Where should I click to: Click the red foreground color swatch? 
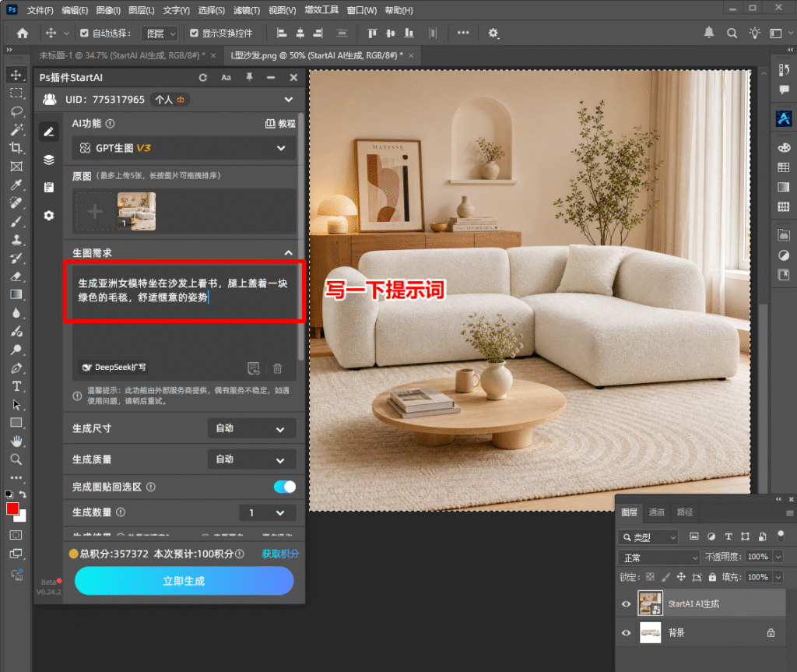tap(12, 508)
